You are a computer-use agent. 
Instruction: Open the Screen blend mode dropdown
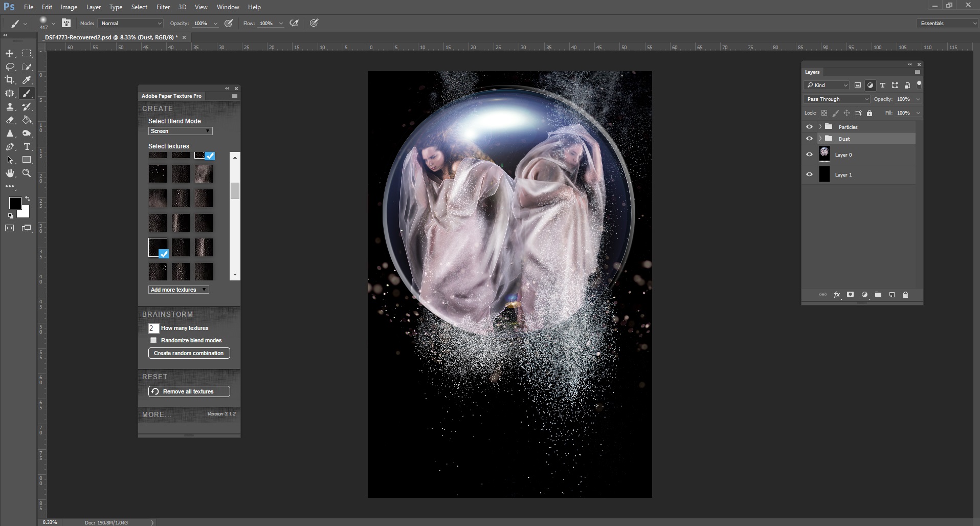click(x=180, y=131)
